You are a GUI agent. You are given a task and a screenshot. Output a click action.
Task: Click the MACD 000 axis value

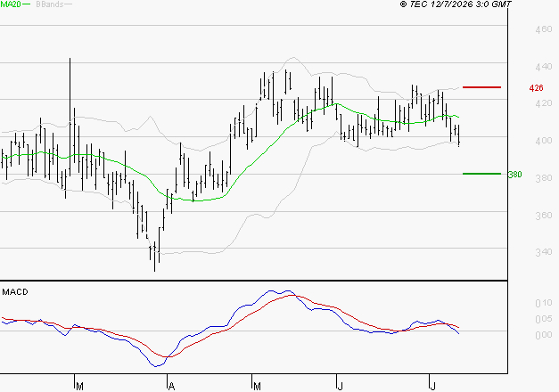[x=544, y=335]
